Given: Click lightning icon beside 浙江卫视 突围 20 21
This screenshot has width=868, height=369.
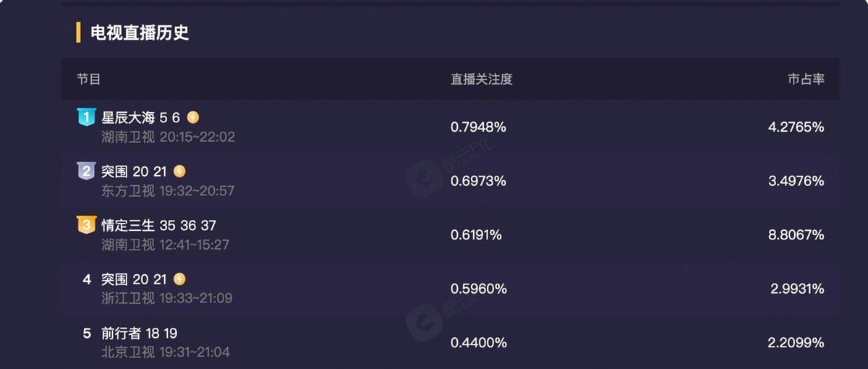Looking at the screenshot, I should coord(179,279).
